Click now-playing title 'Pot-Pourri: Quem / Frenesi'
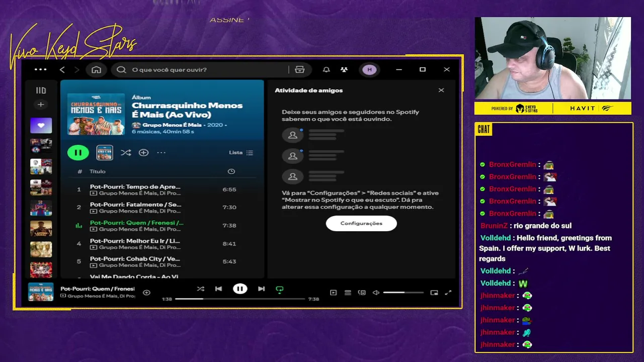The image size is (644, 362). pos(98,289)
